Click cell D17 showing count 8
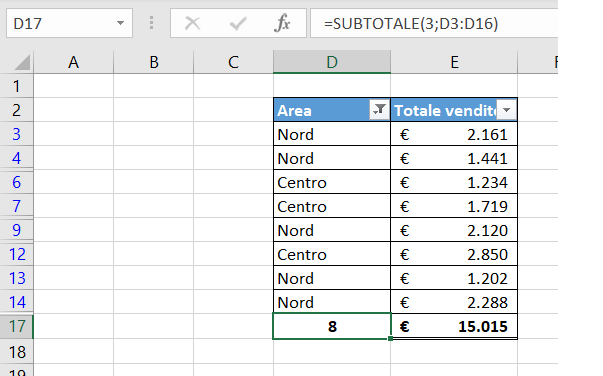This screenshot has width=603, height=376. [x=332, y=326]
